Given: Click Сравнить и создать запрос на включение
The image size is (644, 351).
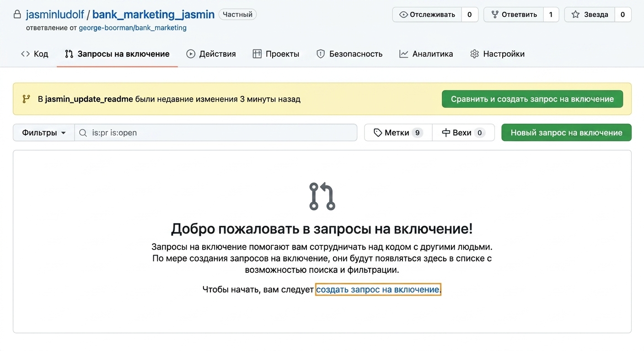Looking at the screenshot, I should tap(532, 99).
